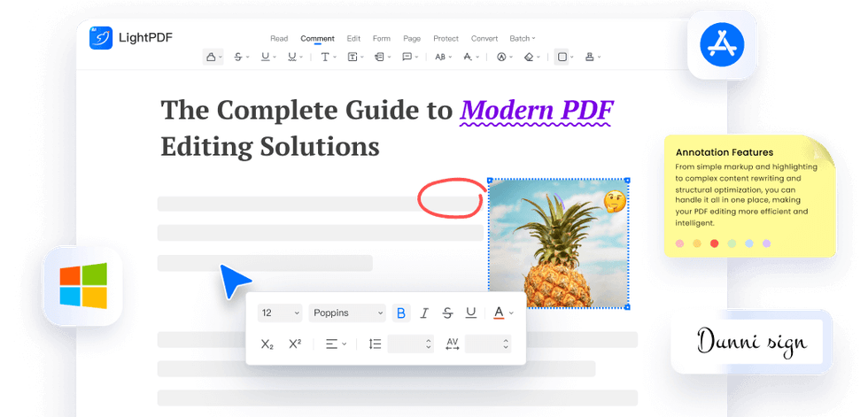
Task: Click the red hand-drawn circle annotation
Action: 451,197
